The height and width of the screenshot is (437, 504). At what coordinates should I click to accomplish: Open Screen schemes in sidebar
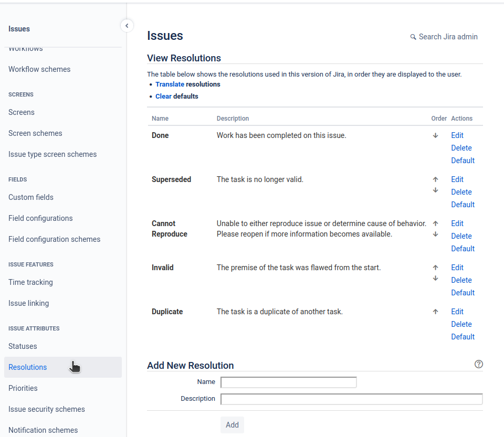pos(35,133)
